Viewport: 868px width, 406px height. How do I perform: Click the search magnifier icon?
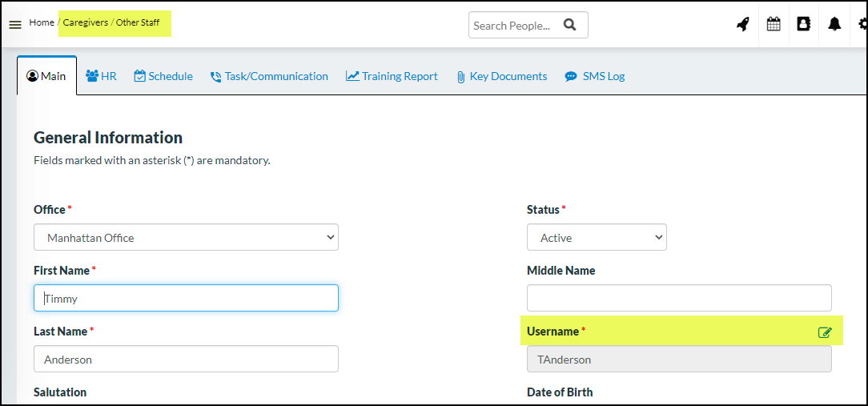pos(569,25)
